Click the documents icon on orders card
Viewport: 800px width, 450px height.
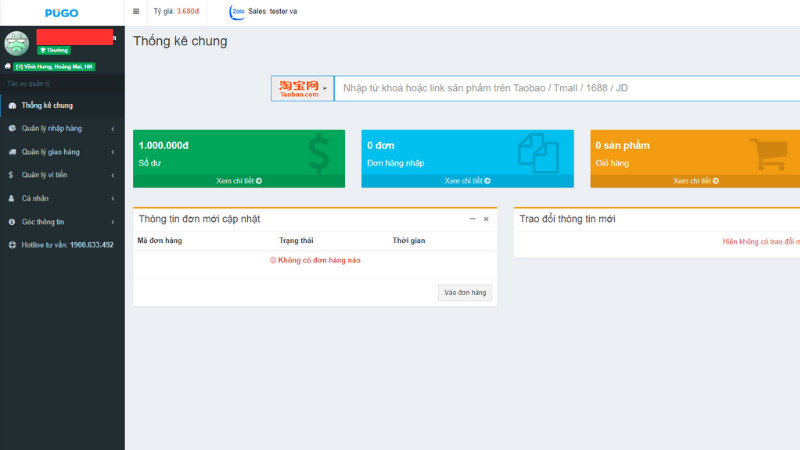point(538,152)
